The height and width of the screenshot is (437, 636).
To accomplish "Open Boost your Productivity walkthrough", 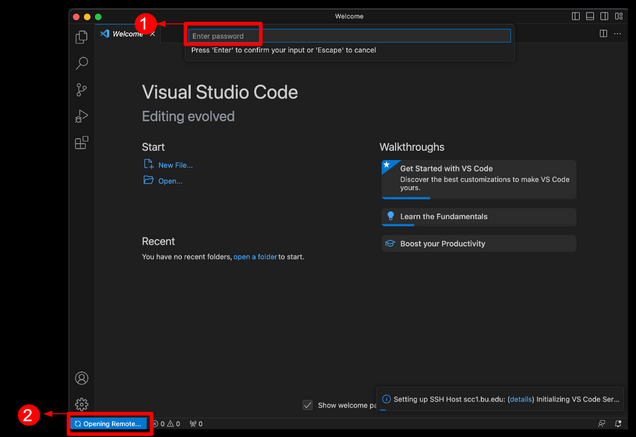I will point(479,243).
